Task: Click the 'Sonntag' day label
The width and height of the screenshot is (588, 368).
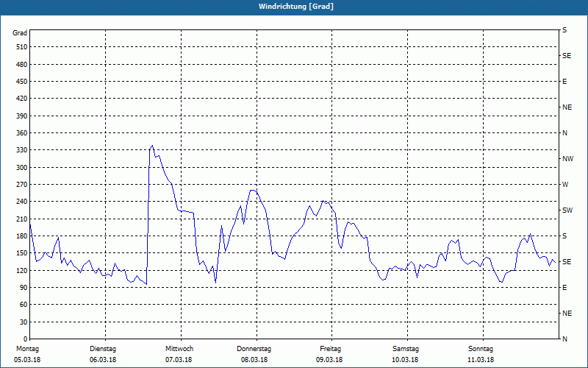Action: tap(481, 349)
